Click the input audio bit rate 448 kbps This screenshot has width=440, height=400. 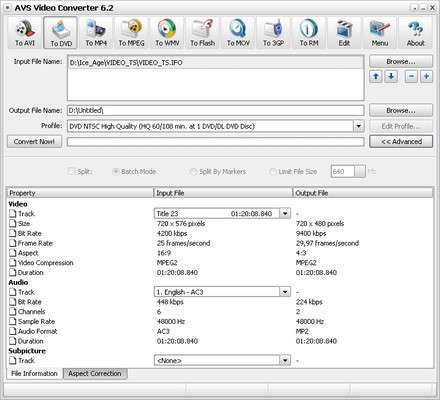pyautogui.click(x=170, y=302)
